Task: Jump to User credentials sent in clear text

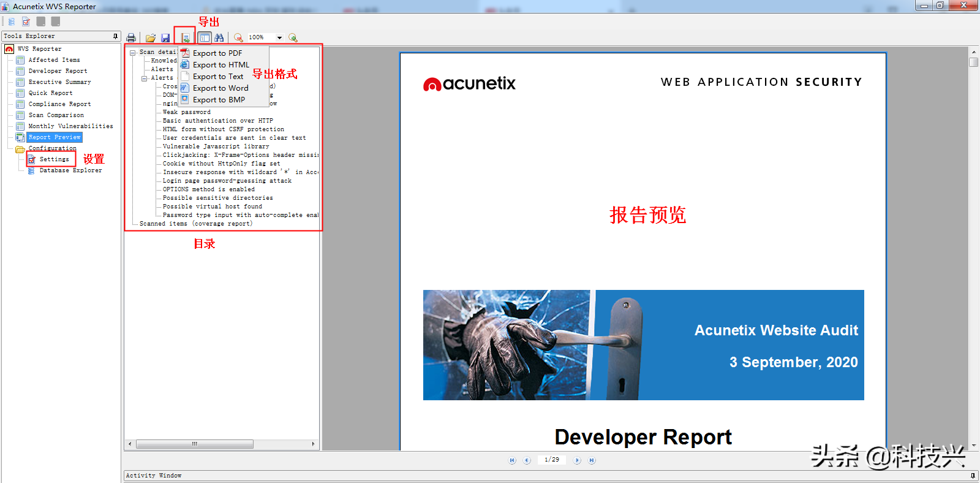Action: coord(234,138)
